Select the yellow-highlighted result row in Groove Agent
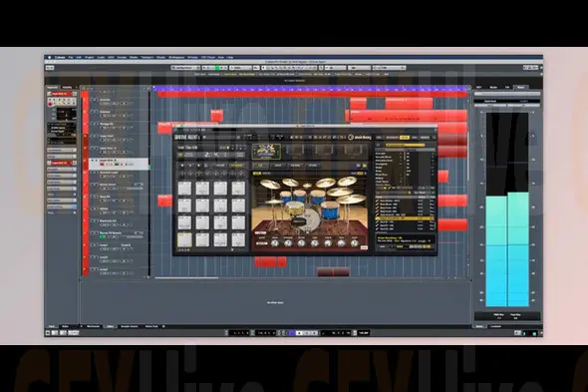The width and height of the screenshot is (588, 392). (x=405, y=217)
